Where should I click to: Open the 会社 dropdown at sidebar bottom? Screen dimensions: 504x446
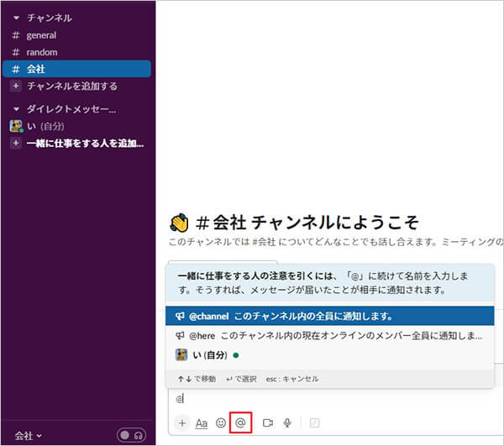tap(28, 435)
